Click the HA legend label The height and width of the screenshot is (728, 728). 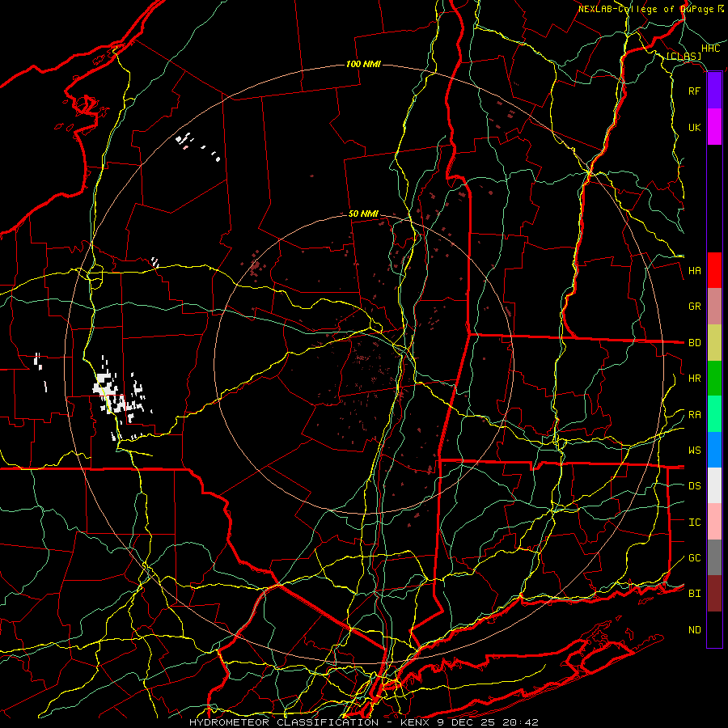click(x=695, y=271)
